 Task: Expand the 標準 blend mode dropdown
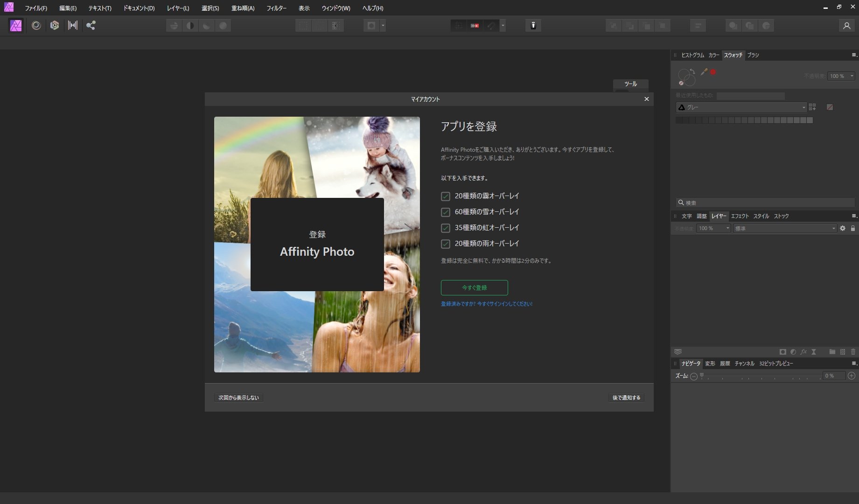pos(784,228)
